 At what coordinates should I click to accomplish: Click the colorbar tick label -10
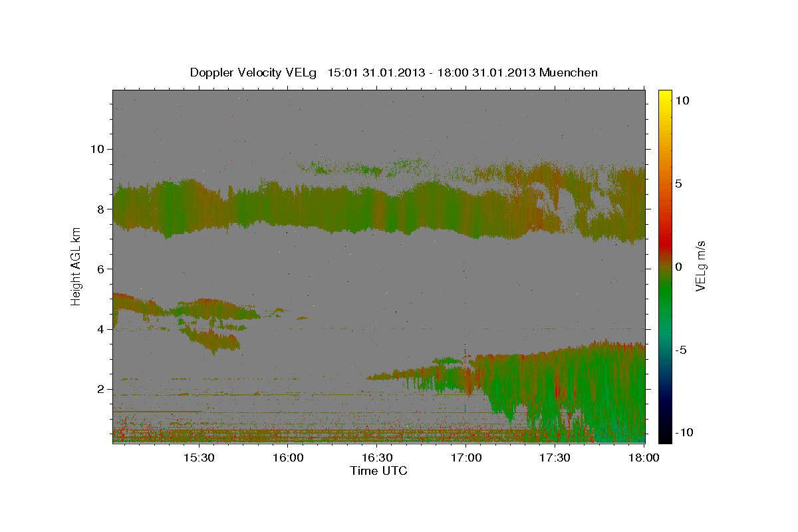683,432
